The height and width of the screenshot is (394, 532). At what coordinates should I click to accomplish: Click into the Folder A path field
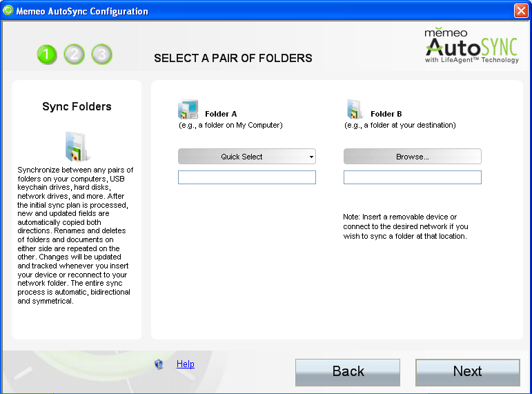[246, 177]
